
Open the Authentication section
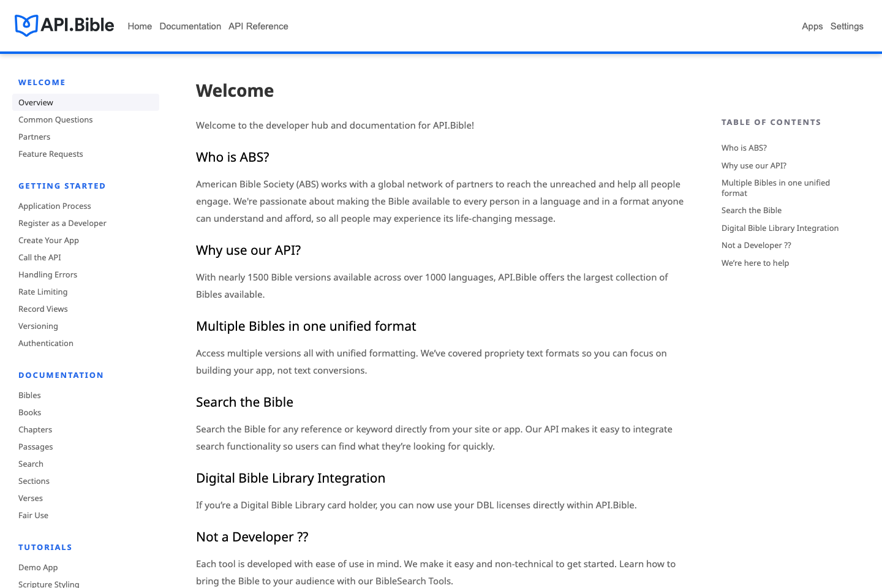pyautogui.click(x=46, y=343)
